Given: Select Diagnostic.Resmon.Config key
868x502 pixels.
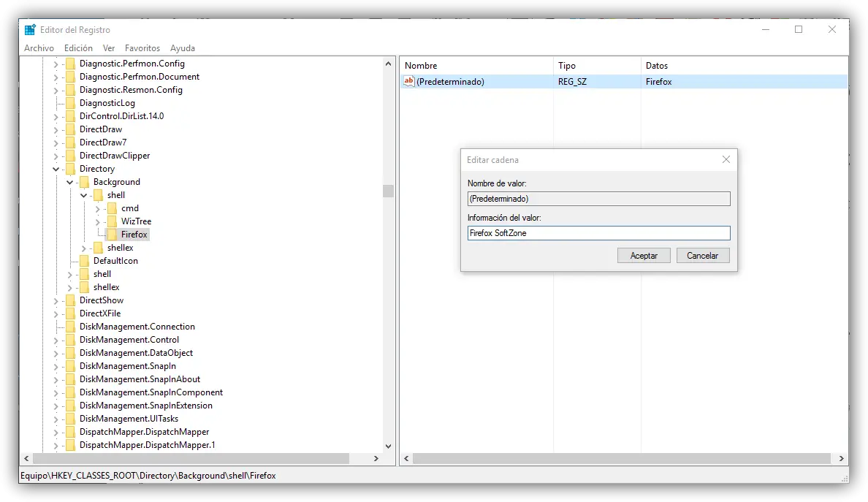Looking at the screenshot, I should pos(131,90).
